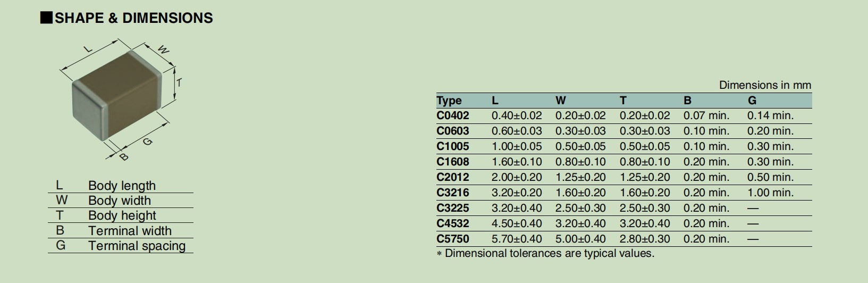Image resolution: width=868 pixels, height=283 pixels.
Task: Select the SHAPE & DIMENSIONS heading
Action: coord(127,18)
